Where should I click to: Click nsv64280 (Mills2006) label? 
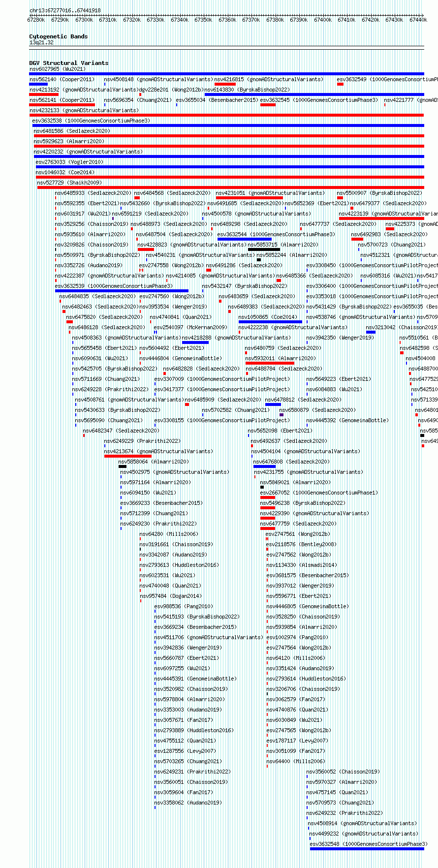169,534
